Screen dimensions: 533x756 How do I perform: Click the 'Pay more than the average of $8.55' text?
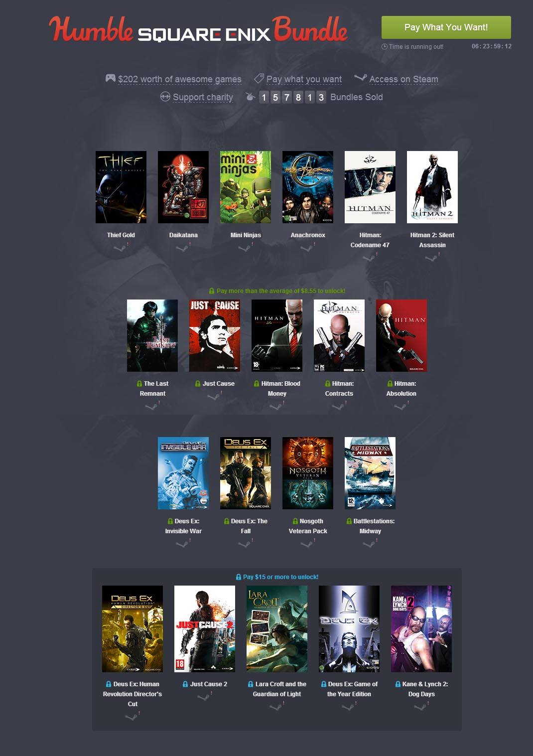(281, 291)
